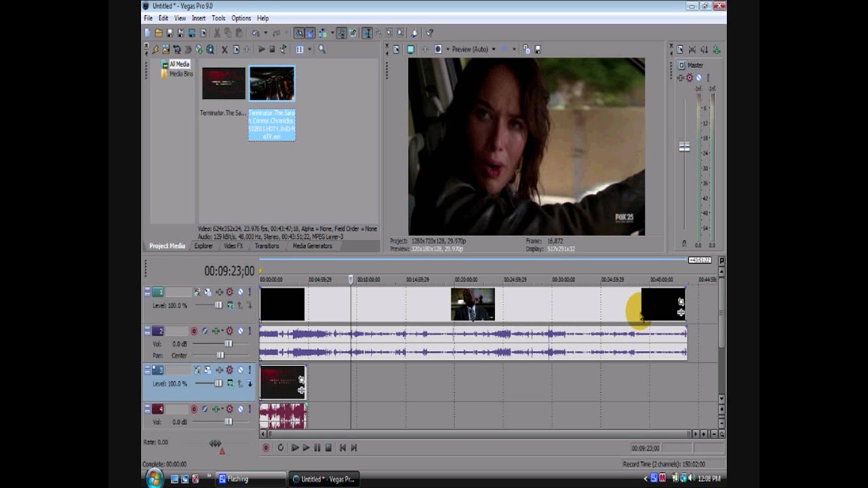Select the Selection Edit tool
Screen dimensions: 868x488
(x=389, y=33)
